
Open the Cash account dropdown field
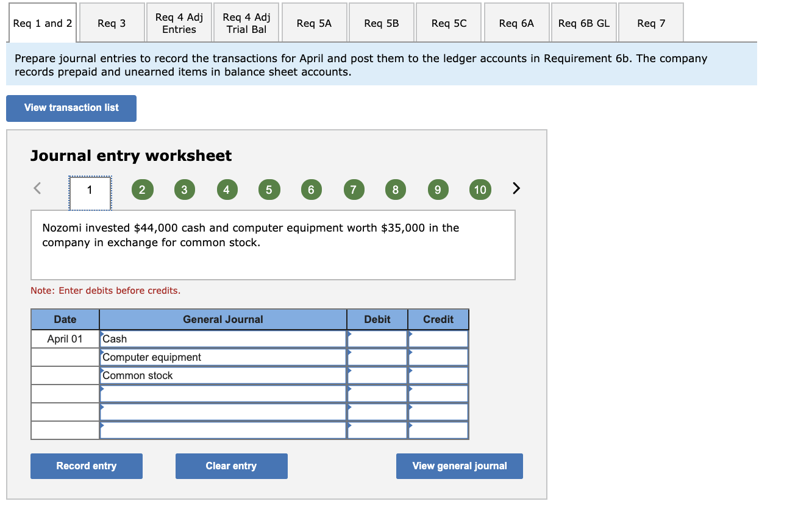click(x=223, y=339)
